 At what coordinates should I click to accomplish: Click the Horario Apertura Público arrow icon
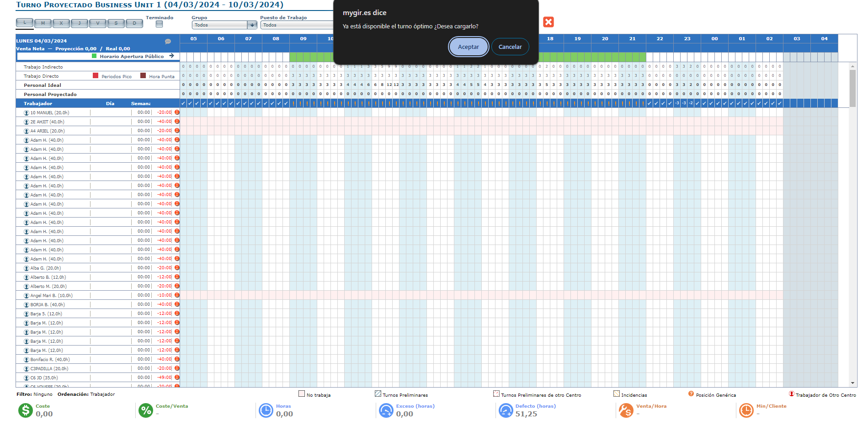click(172, 56)
